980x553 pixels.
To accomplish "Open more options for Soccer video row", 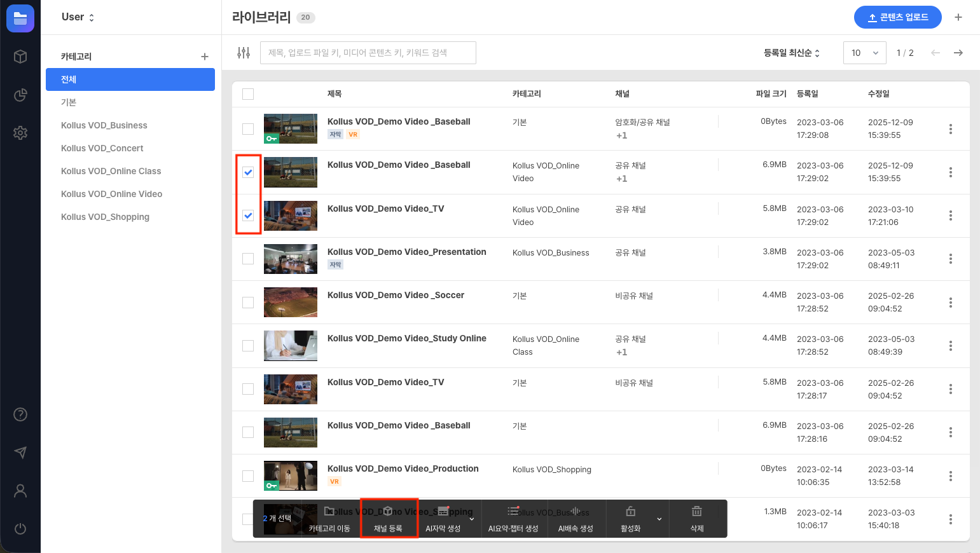I will [x=950, y=303].
